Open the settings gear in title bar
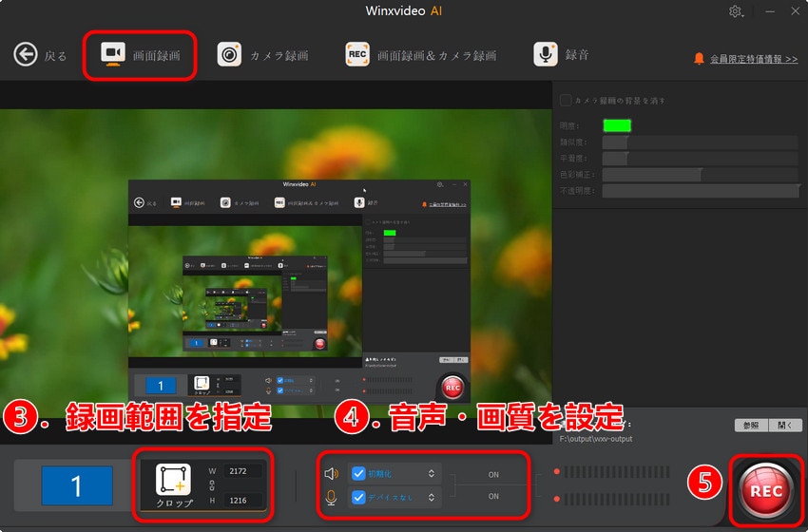This screenshot has width=808, height=532. pos(735,11)
